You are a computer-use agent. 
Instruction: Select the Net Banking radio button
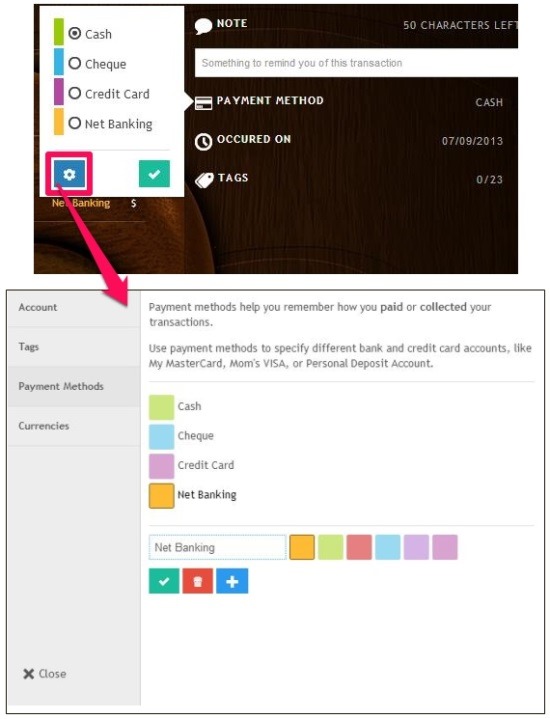[x=74, y=123]
